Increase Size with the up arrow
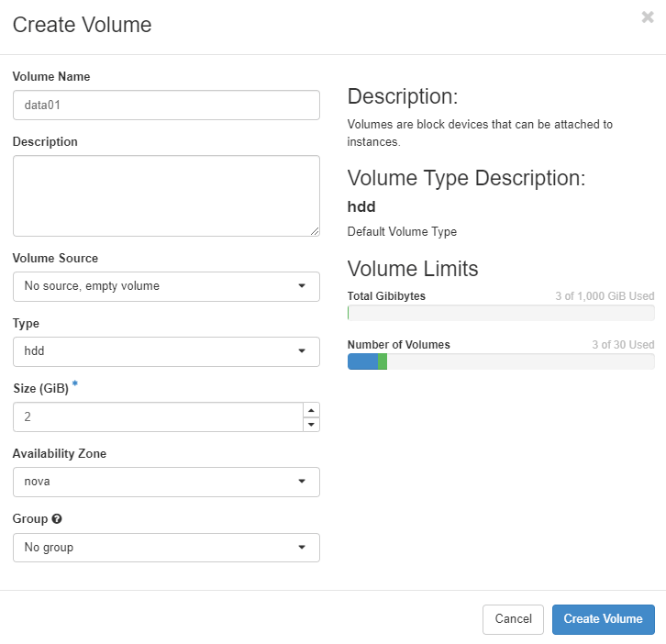Image resolution: width=666 pixels, height=644 pixels. point(312,410)
